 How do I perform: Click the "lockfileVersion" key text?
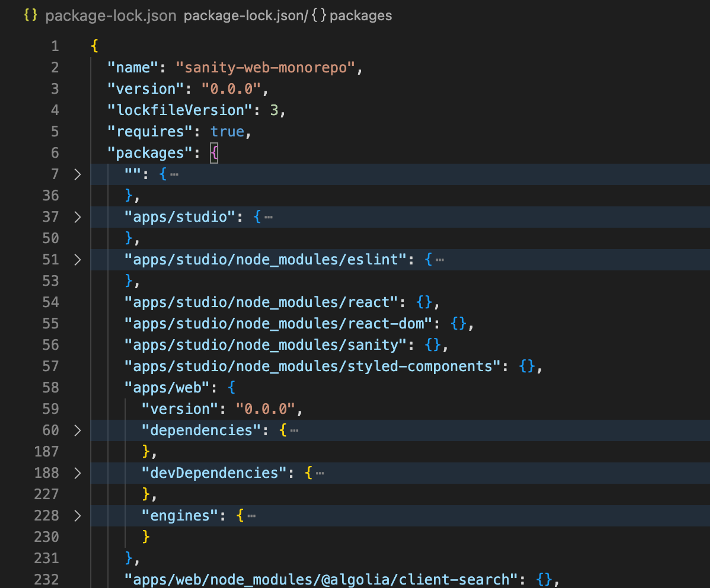click(x=180, y=110)
